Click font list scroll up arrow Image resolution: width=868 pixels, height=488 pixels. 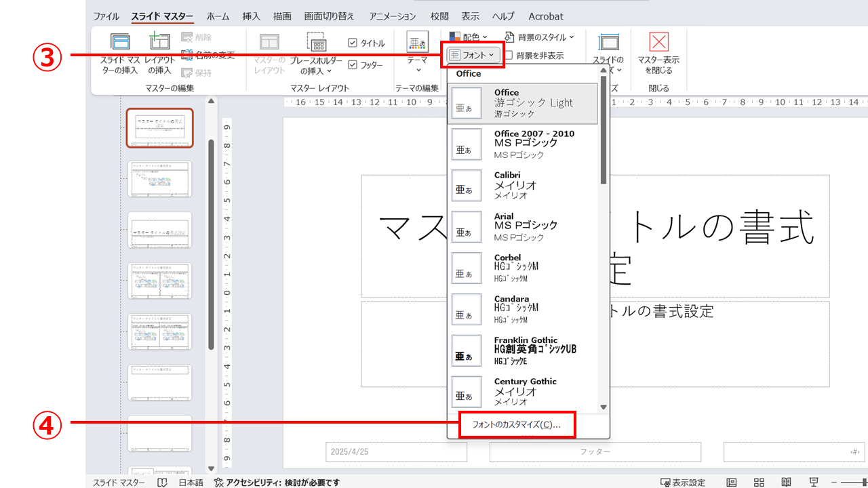(x=604, y=69)
